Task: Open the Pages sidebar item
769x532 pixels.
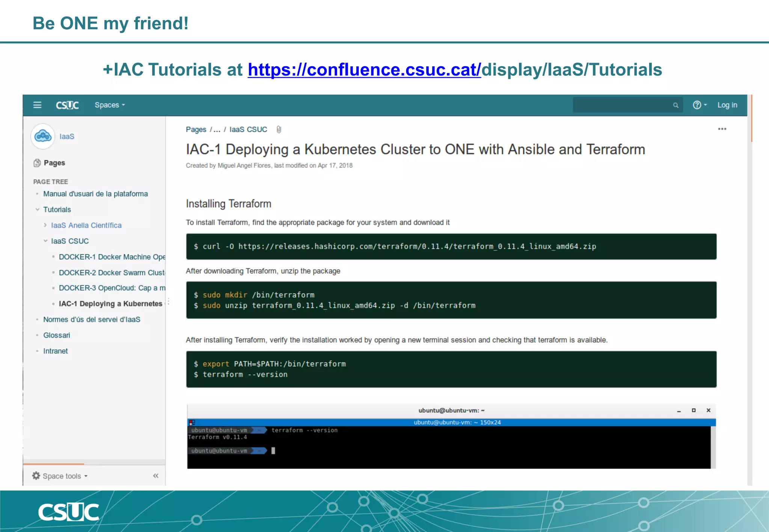Action: (54, 163)
